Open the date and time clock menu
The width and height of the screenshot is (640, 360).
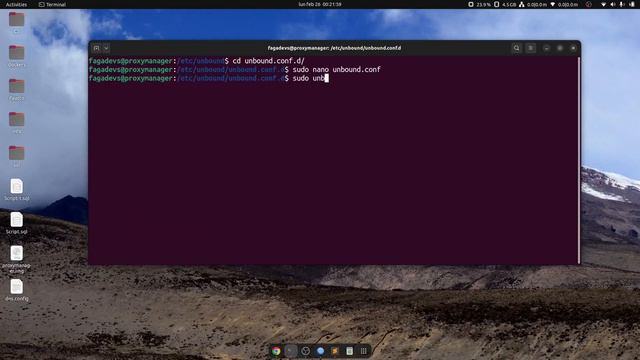(320, 4)
